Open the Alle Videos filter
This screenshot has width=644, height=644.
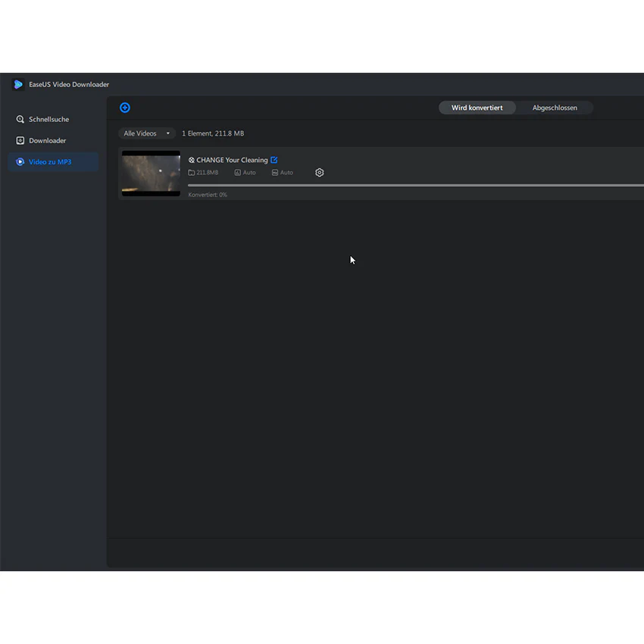pos(147,133)
